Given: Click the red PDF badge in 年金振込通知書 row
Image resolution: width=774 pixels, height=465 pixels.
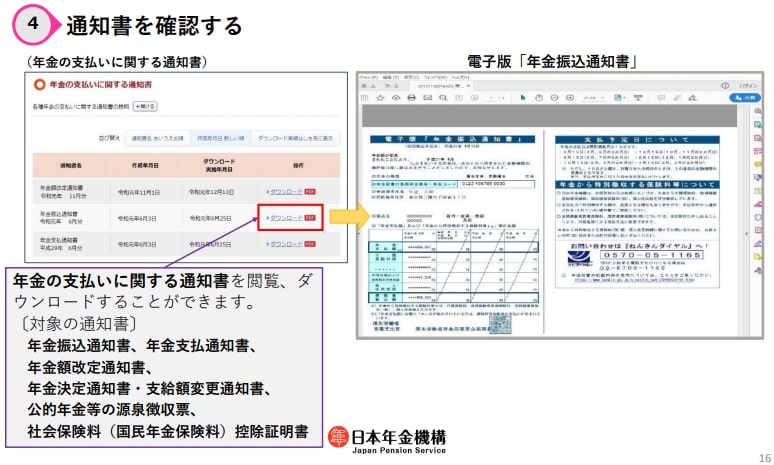Looking at the screenshot, I should (310, 218).
